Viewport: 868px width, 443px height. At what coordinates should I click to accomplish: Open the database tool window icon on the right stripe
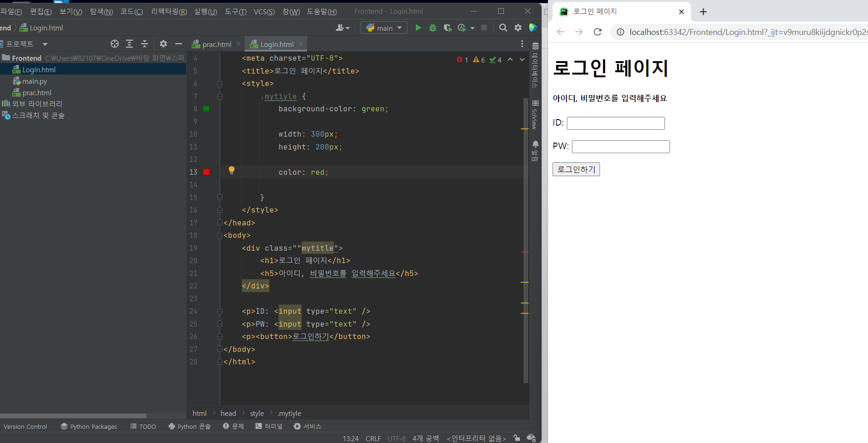point(535,46)
